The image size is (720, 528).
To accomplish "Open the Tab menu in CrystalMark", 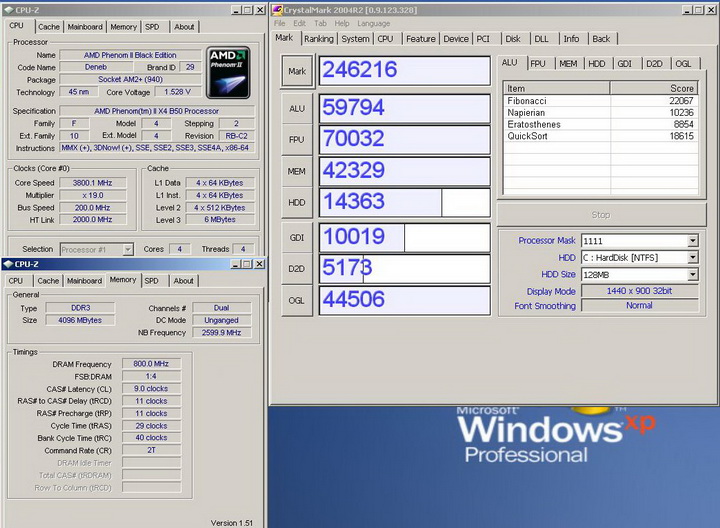I will tap(321, 23).
